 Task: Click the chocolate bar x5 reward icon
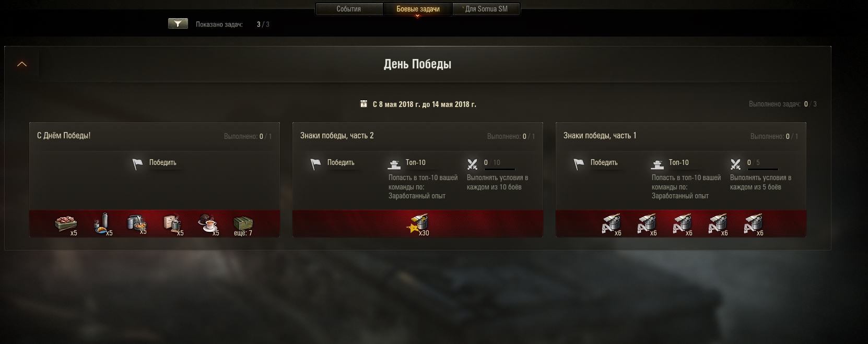coord(66,224)
